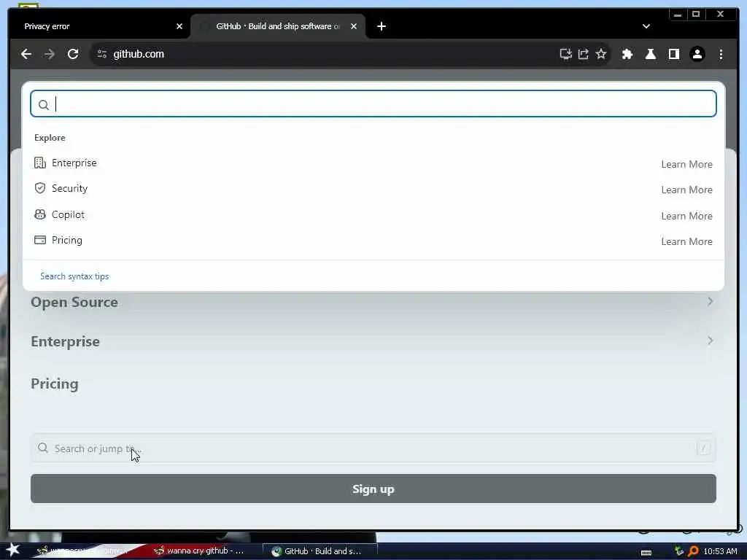Click Learn More beside Security
The height and width of the screenshot is (560, 747).
pos(686,190)
